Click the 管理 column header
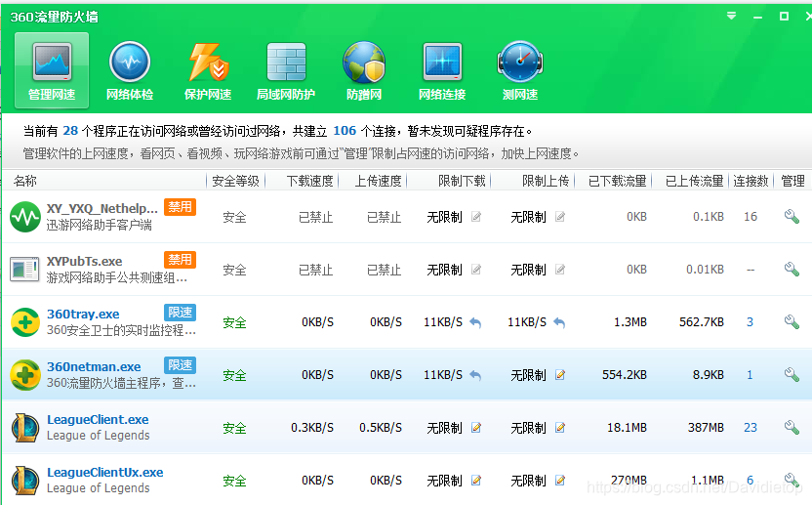Viewport: 812px width, 505px height. pyautogui.click(x=792, y=181)
